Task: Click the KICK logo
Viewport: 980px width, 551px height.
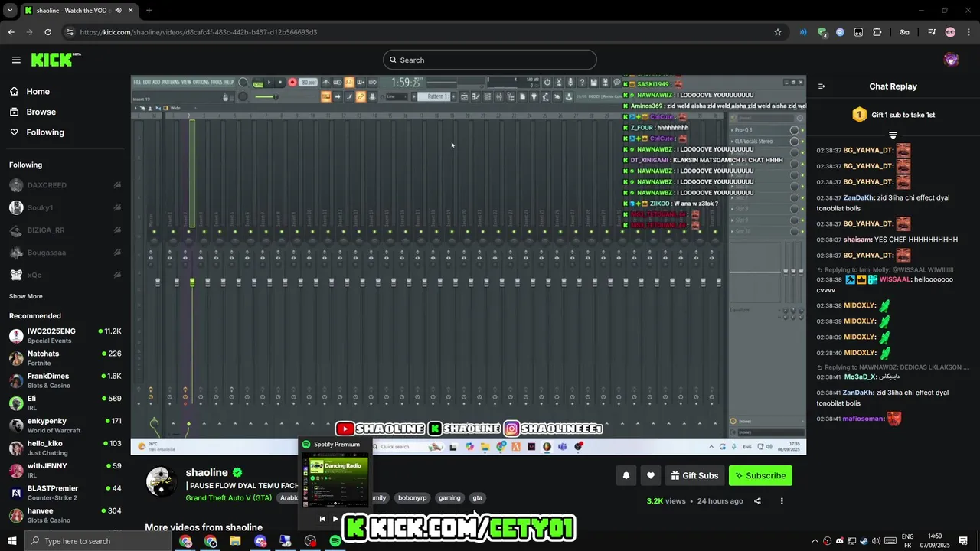Action: [x=56, y=60]
